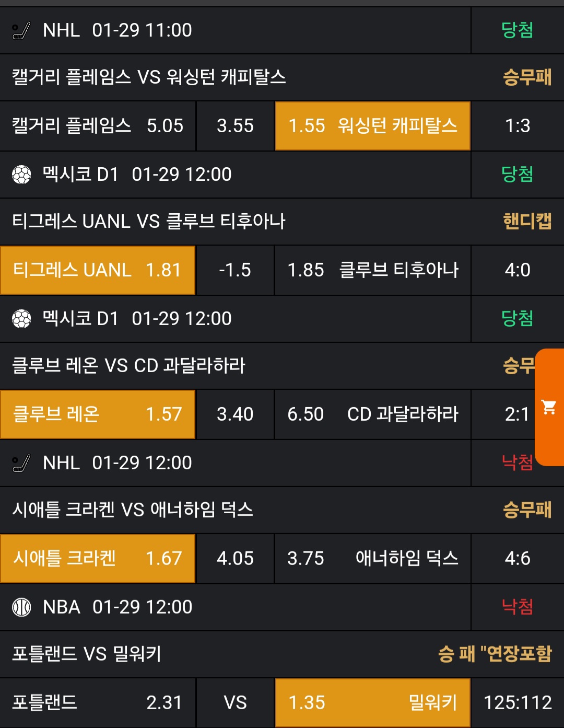This screenshot has width=564, height=728.
Task: Click 시애틀 크라켄 VS 애너하임 덕스 title
Action: [133, 510]
